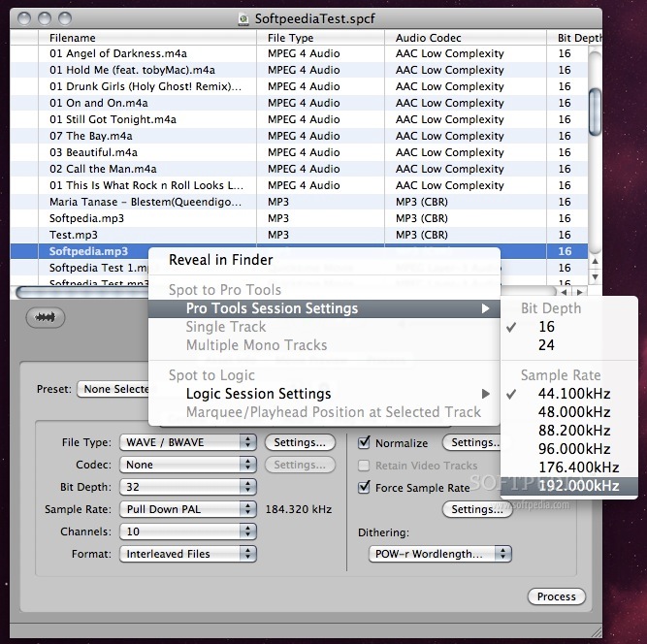Open the Format Interleaved Files dropdown

click(188, 554)
